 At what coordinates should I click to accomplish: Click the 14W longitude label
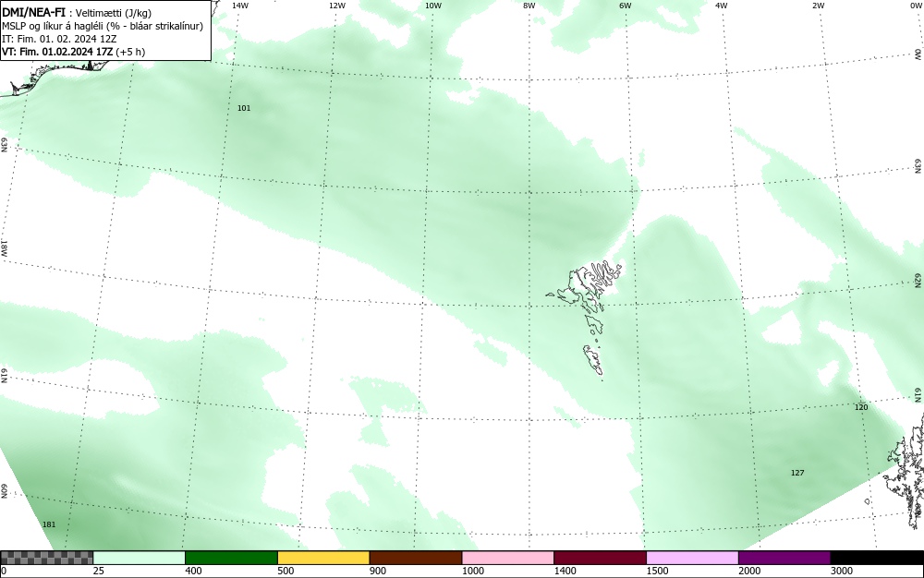pyautogui.click(x=240, y=6)
